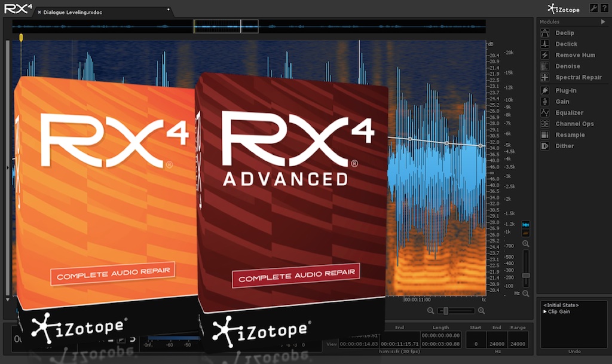Toggle edit mode with the pencil icon
612x364 pixels.
[593, 8]
